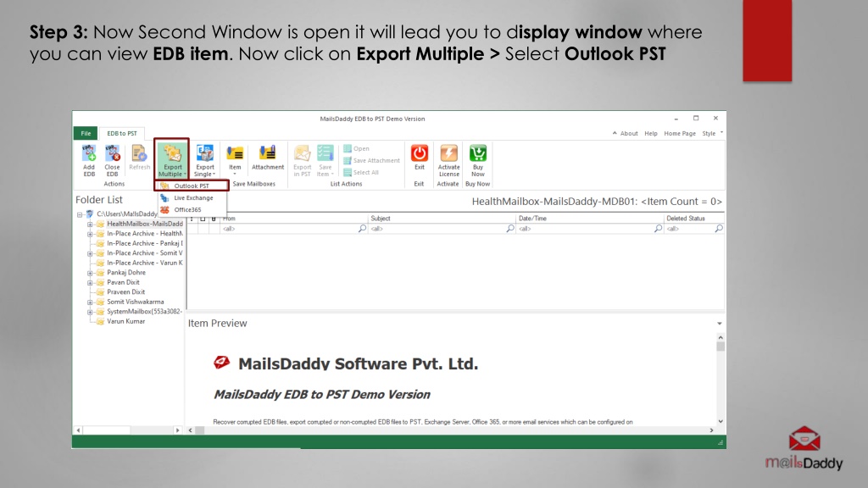Click Save Attachment in List Actions
This screenshot has width=868, height=488.
click(x=371, y=160)
